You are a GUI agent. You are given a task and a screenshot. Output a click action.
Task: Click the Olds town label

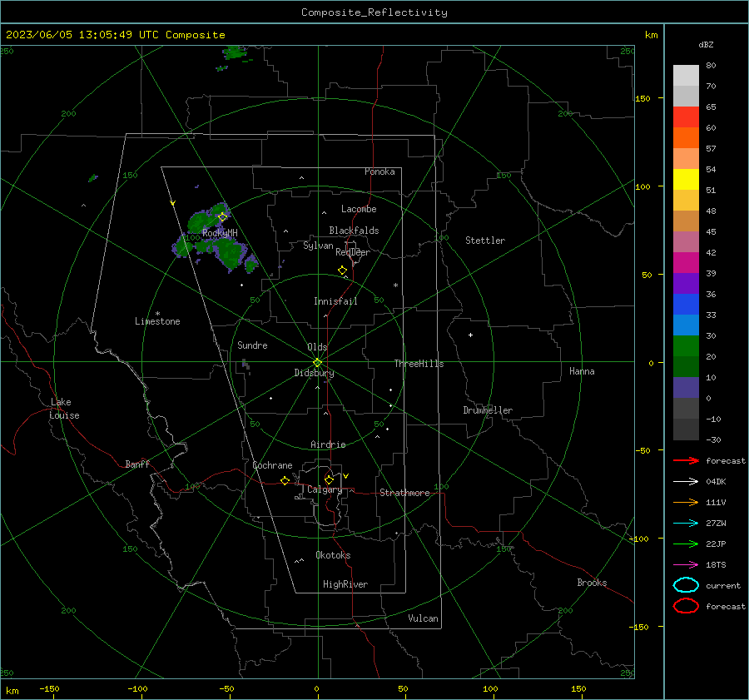pyautogui.click(x=317, y=347)
